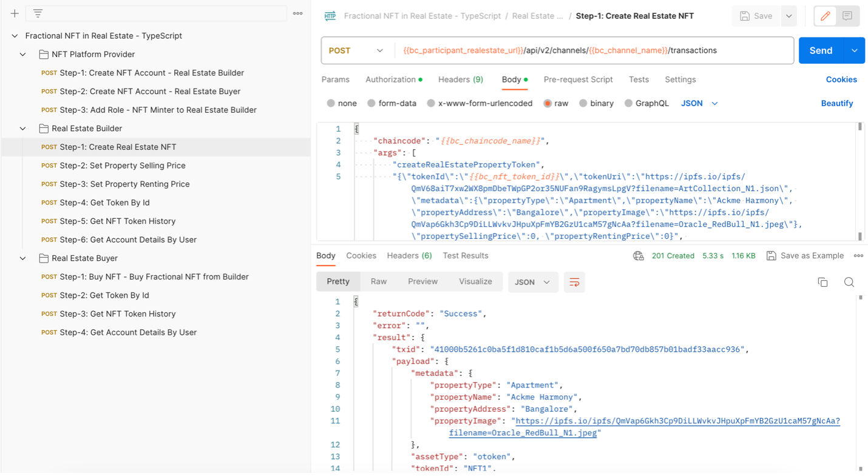The width and height of the screenshot is (868, 476).
Task: Open the comments icon
Action: pyautogui.click(x=847, y=16)
